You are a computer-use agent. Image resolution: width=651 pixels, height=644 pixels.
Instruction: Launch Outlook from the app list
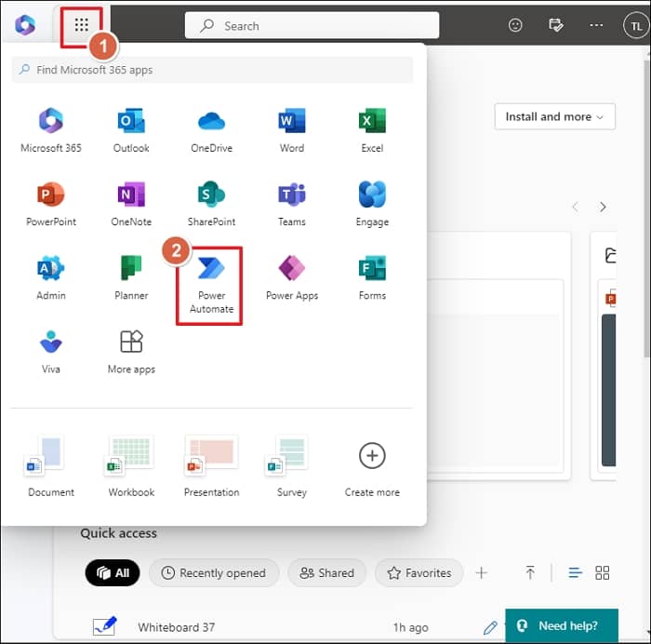[x=131, y=130]
